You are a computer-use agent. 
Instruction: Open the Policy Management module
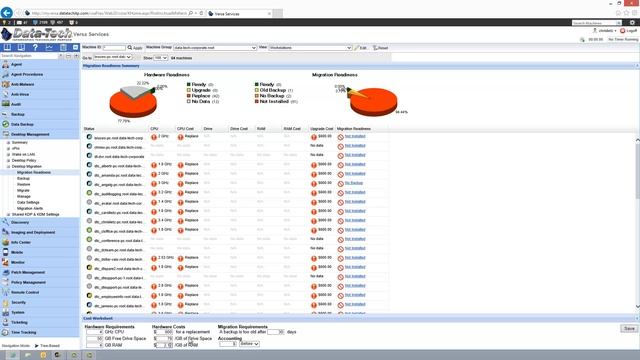(x=40, y=282)
